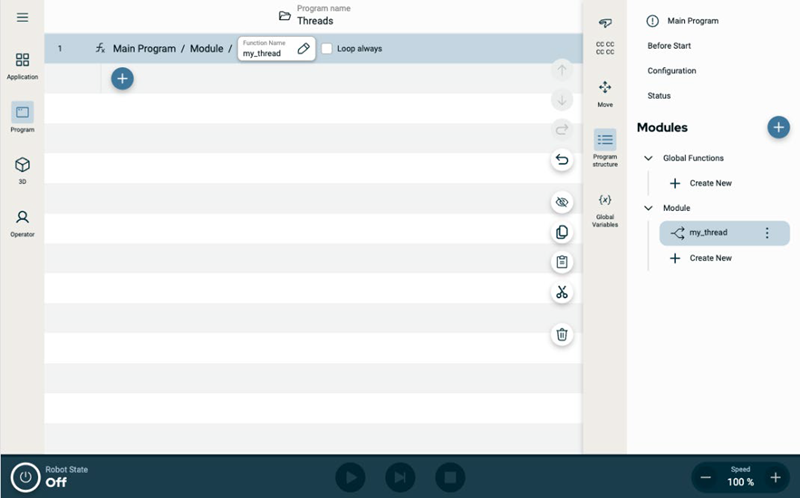The image size is (800, 498).
Task: Click the undo arrow icon
Action: click(x=562, y=160)
